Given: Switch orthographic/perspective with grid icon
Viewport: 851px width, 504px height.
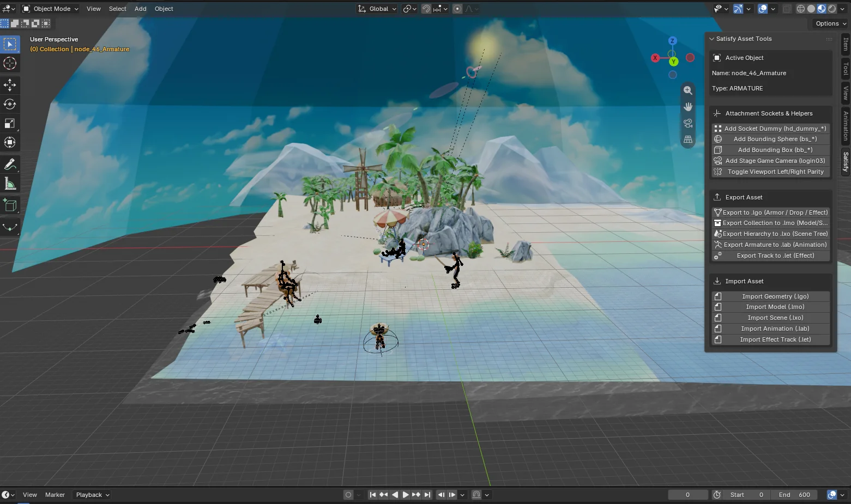Looking at the screenshot, I should point(688,139).
